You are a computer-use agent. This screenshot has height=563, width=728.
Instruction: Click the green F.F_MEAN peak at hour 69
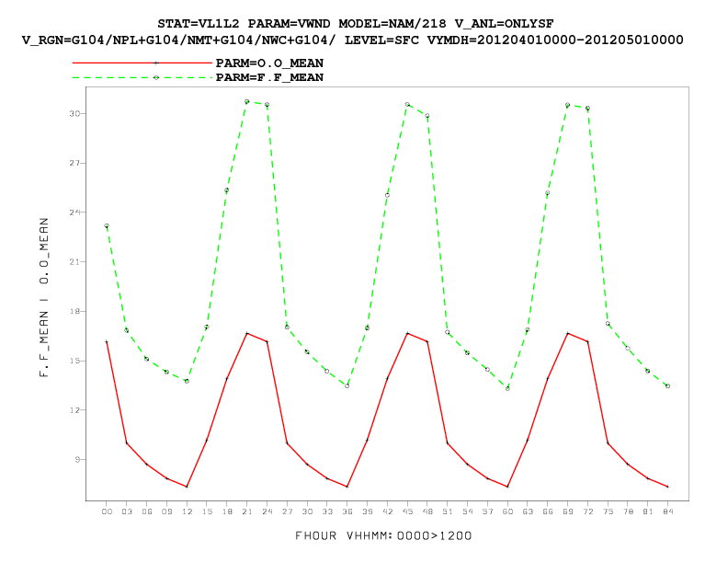[567, 105]
